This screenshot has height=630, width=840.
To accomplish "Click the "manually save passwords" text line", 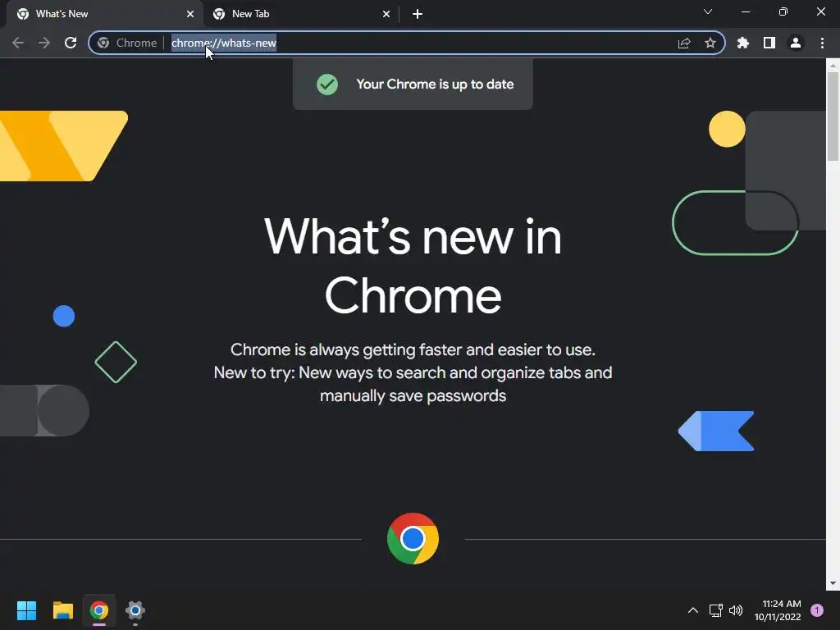I will (x=413, y=396).
